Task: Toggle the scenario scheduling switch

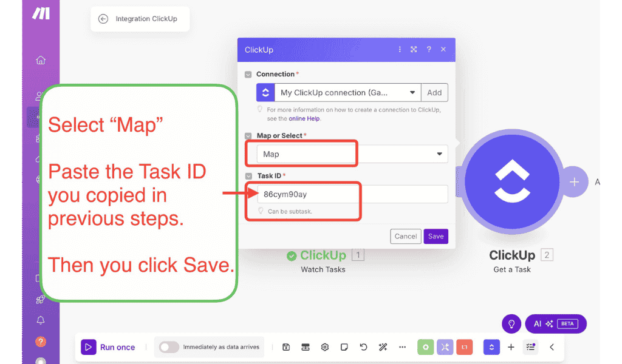Action: [x=169, y=348]
